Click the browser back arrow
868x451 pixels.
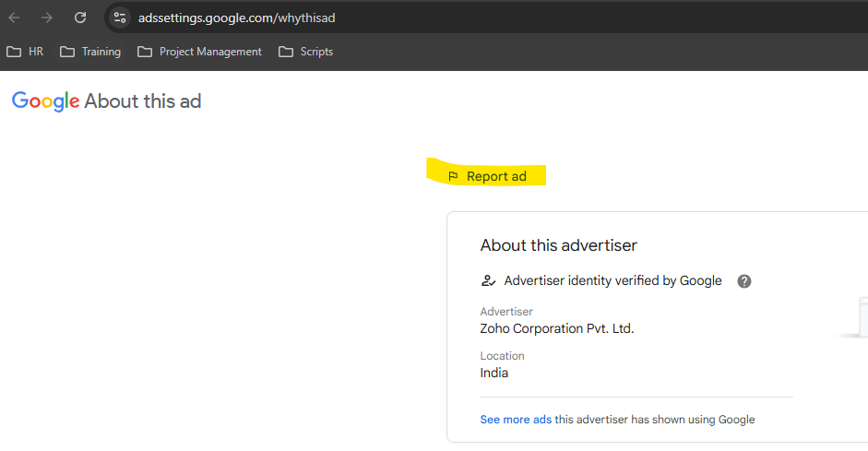pyautogui.click(x=15, y=18)
